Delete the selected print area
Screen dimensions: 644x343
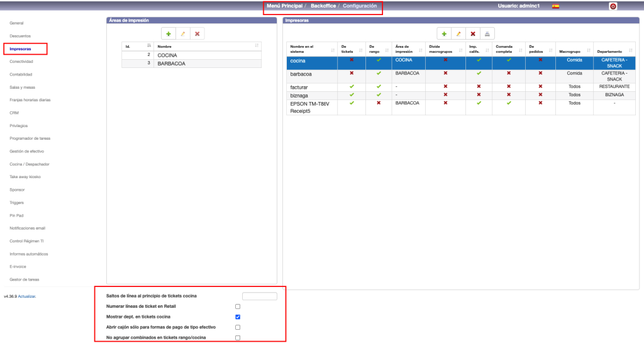(x=197, y=33)
